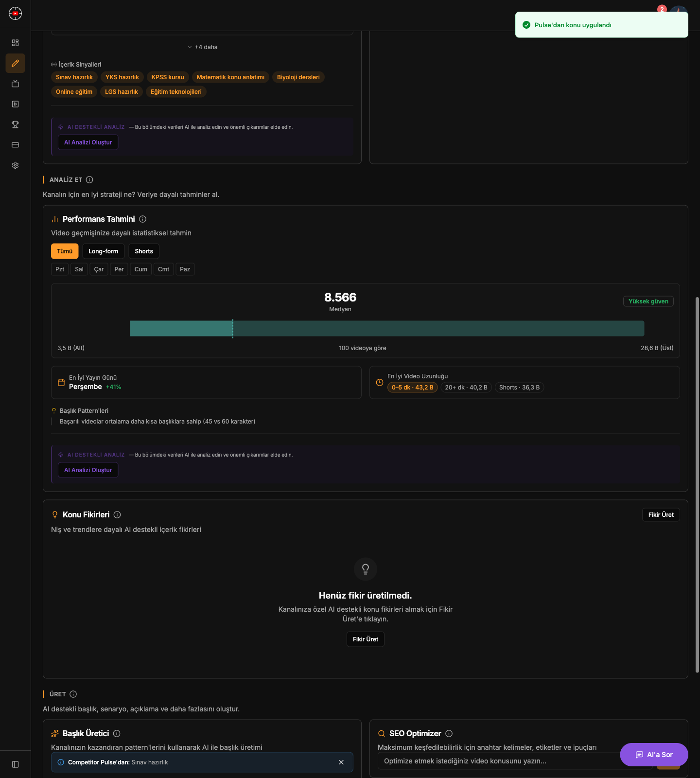Toggle the Cmt day filter
700x778 pixels.
pyautogui.click(x=164, y=269)
